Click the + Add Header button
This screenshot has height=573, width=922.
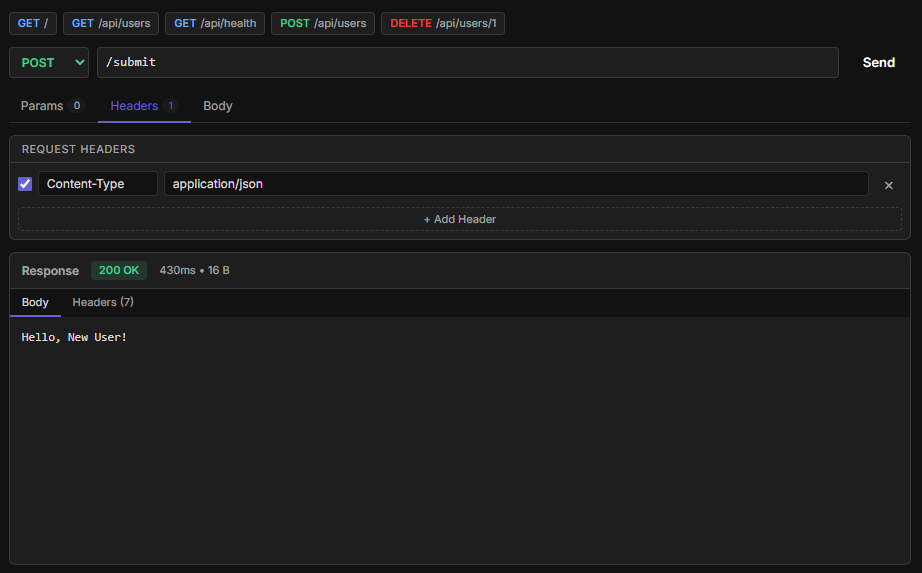pos(460,219)
